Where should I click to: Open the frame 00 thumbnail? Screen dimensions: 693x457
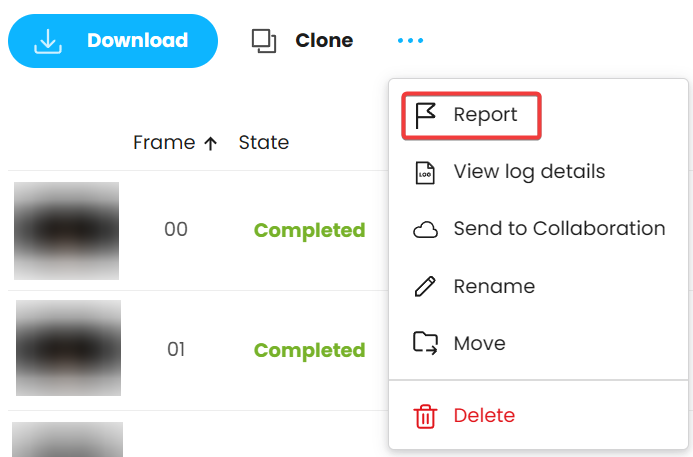(x=66, y=231)
